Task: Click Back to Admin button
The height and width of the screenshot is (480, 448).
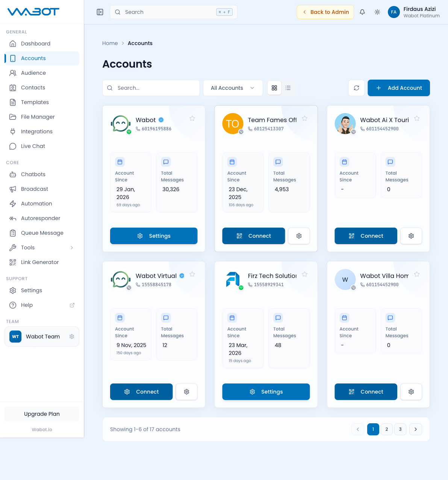Action: pyautogui.click(x=325, y=12)
